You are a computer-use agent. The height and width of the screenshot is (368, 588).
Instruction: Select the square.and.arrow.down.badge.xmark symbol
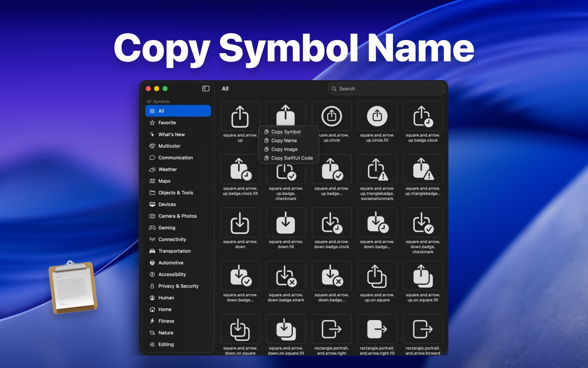pos(286,276)
